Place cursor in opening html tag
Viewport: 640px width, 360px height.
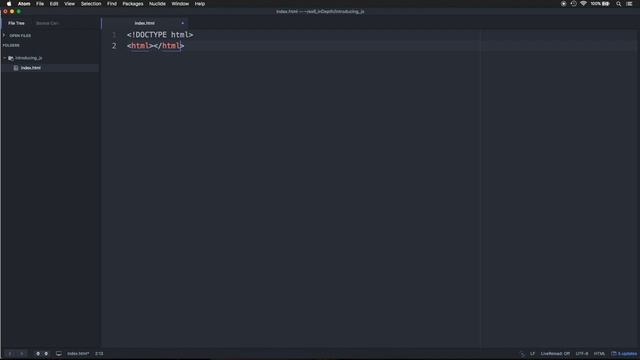coord(140,46)
